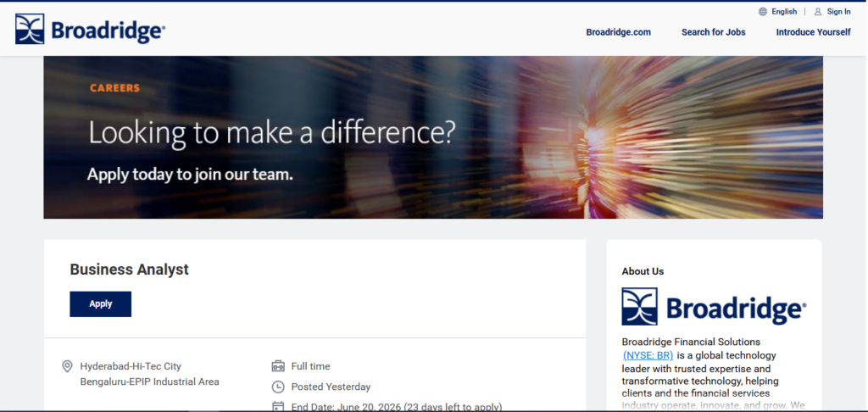Click the Broadridge logo in the header
868x412 pixels.
[90, 30]
